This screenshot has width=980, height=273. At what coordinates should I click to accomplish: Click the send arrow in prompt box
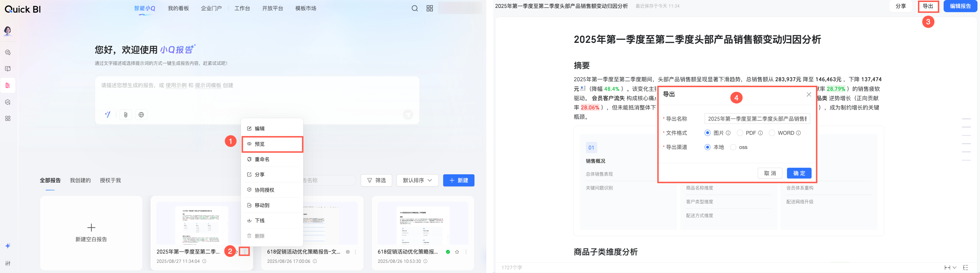click(408, 115)
